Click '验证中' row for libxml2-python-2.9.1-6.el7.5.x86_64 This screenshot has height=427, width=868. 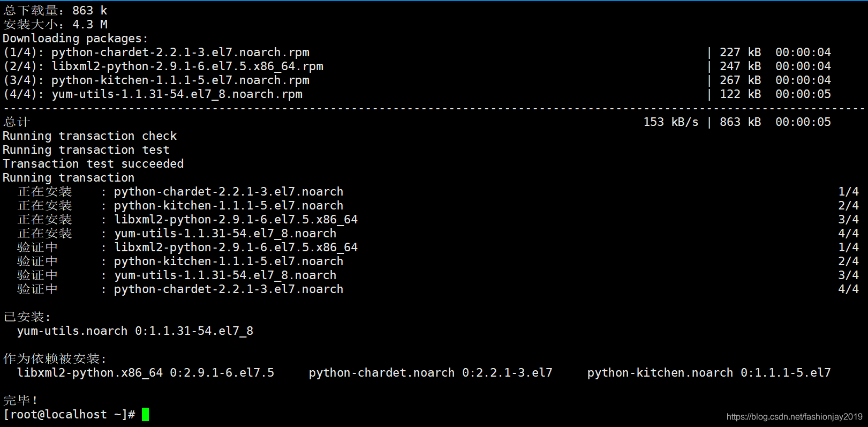439,248
